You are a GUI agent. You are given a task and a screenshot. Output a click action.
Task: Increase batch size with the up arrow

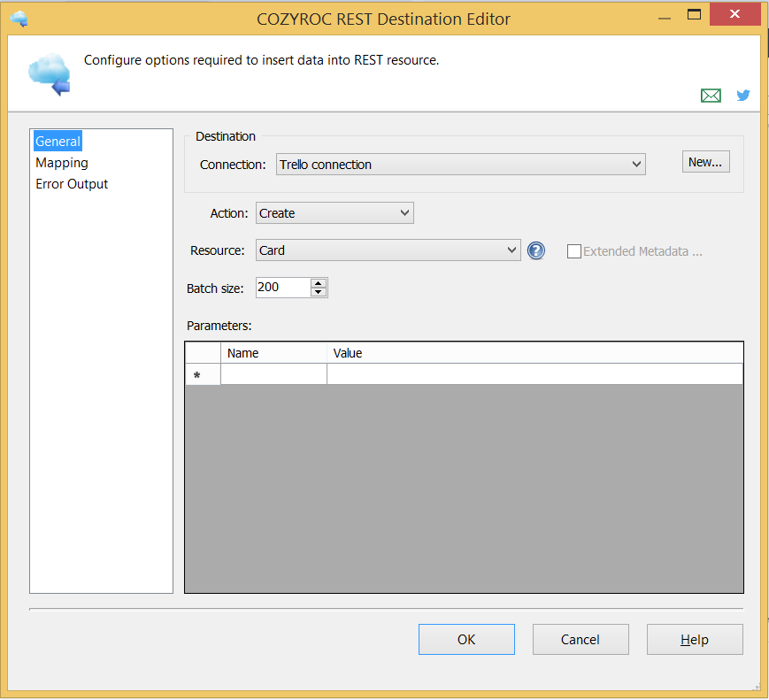tap(319, 283)
